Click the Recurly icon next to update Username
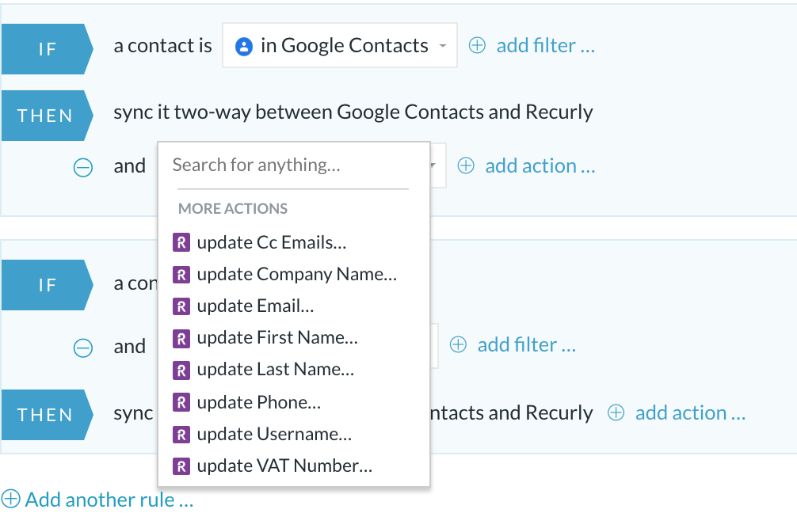797x532 pixels. pos(181,435)
